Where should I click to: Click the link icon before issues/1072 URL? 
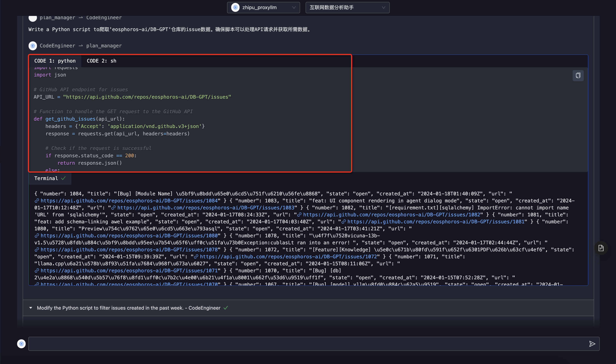[x=196, y=257]
